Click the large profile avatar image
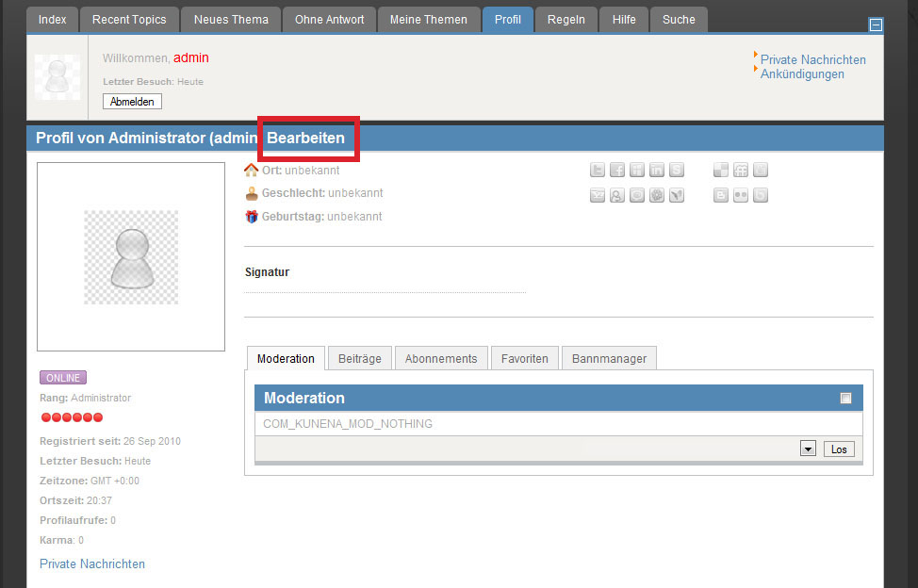This screenshot has height=588, width=918. (131, 257)
